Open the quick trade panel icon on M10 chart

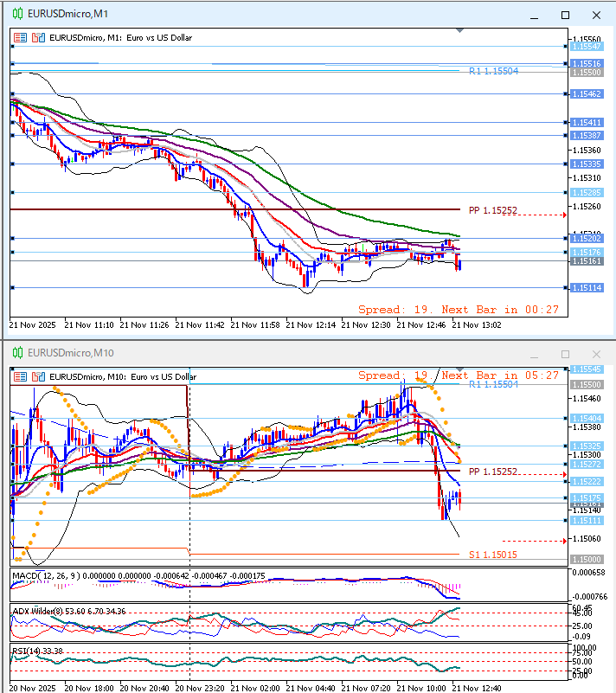20,376
